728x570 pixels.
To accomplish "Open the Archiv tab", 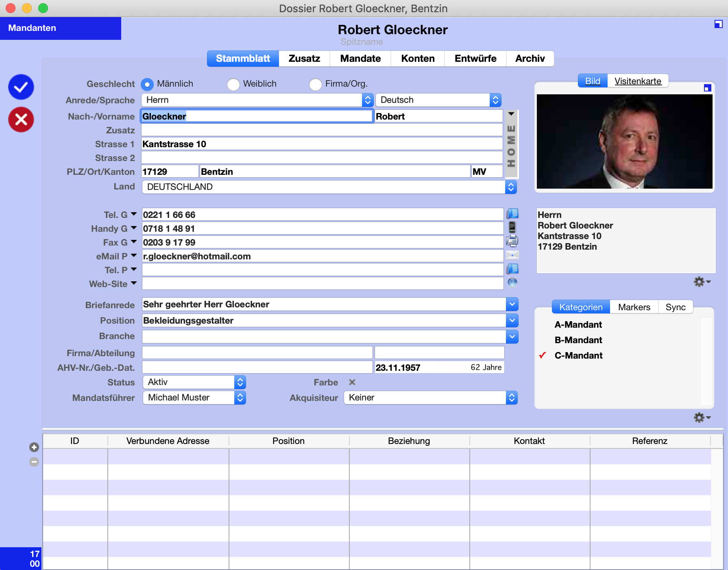I will point(530,59).
